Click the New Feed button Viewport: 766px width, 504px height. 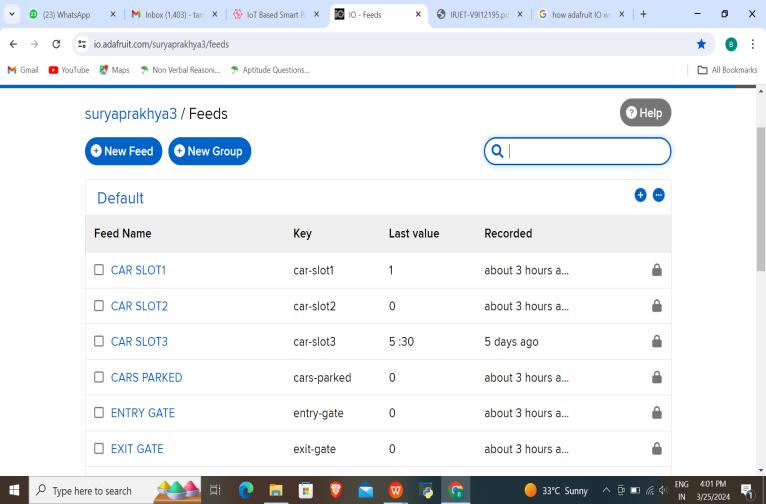pyautogui.click(x=123, y=151)
